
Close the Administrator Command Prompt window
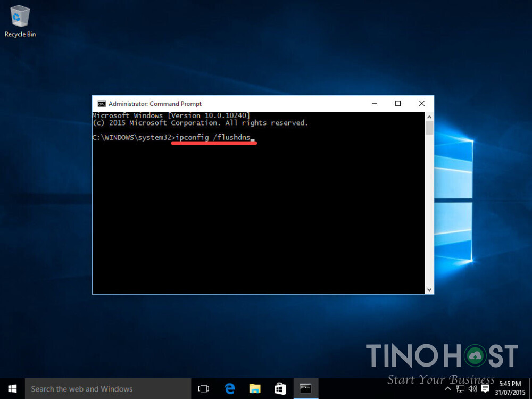pos(422,104)
